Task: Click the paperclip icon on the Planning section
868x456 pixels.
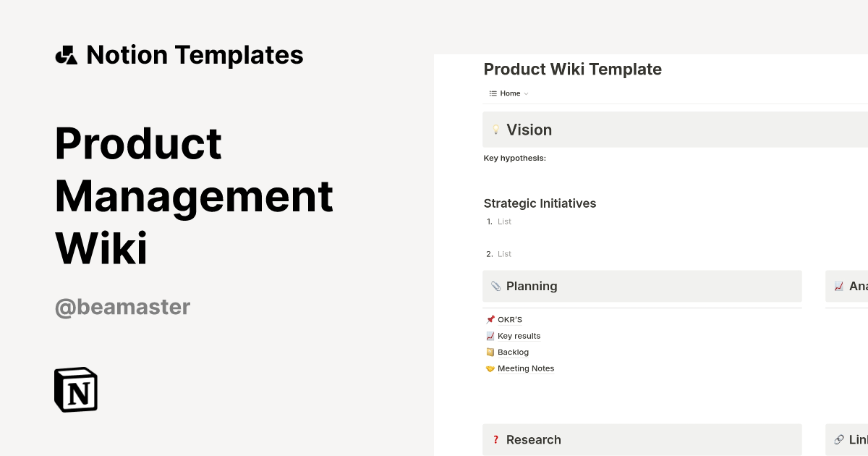Action: click(495, 286)
